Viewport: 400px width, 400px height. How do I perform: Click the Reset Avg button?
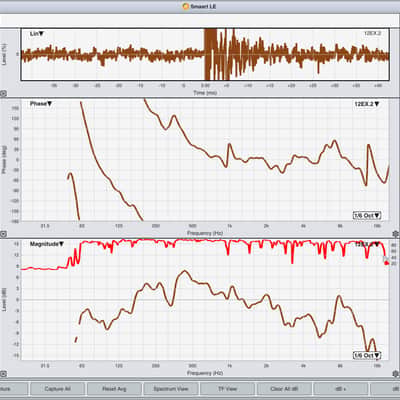[x=114, y=389]
